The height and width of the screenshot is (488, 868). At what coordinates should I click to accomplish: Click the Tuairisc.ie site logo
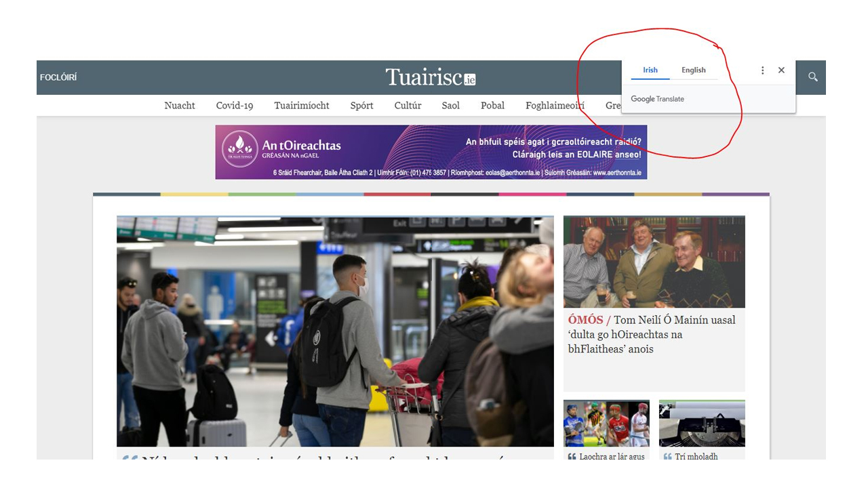click(431, 77)
